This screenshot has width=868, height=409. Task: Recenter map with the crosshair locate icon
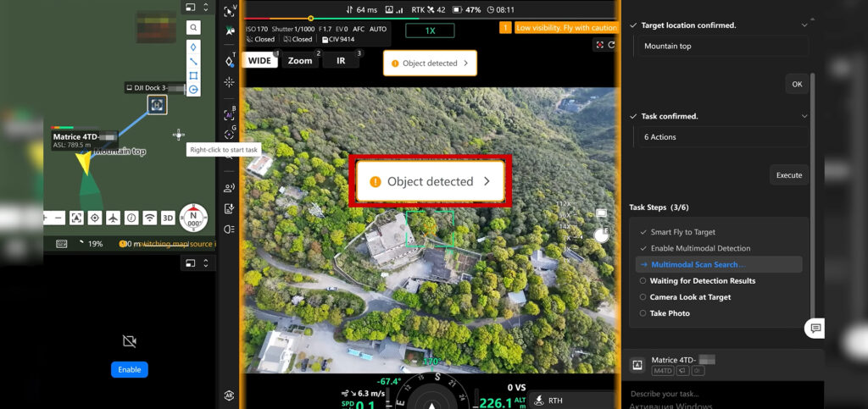95,218
